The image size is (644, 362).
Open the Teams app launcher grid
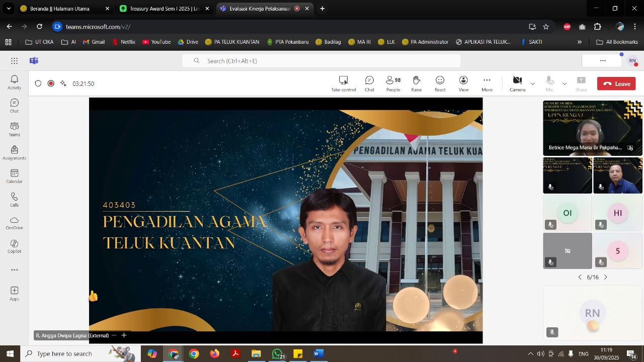coord(14,61)
